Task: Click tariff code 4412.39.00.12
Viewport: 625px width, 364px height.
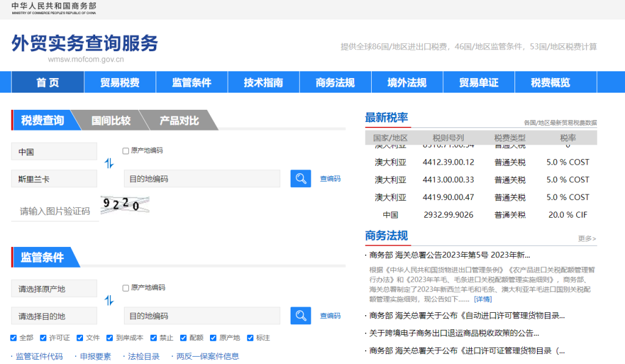Action: 449,162
